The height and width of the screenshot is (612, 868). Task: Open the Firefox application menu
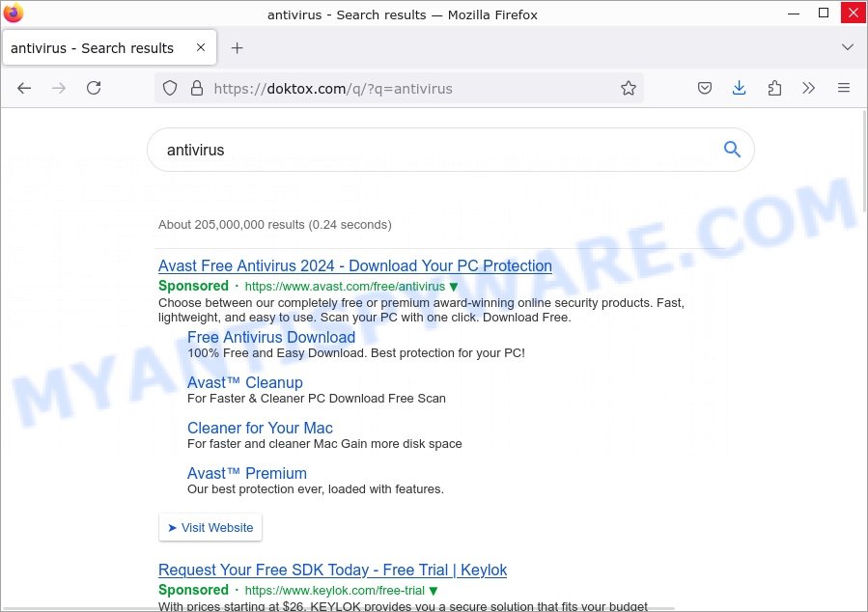click(x=844, y=88)
